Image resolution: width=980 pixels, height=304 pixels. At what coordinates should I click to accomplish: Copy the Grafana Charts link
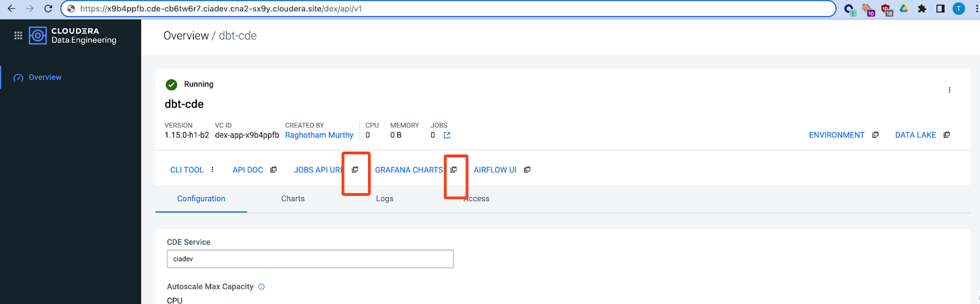[x=454, y=170]
